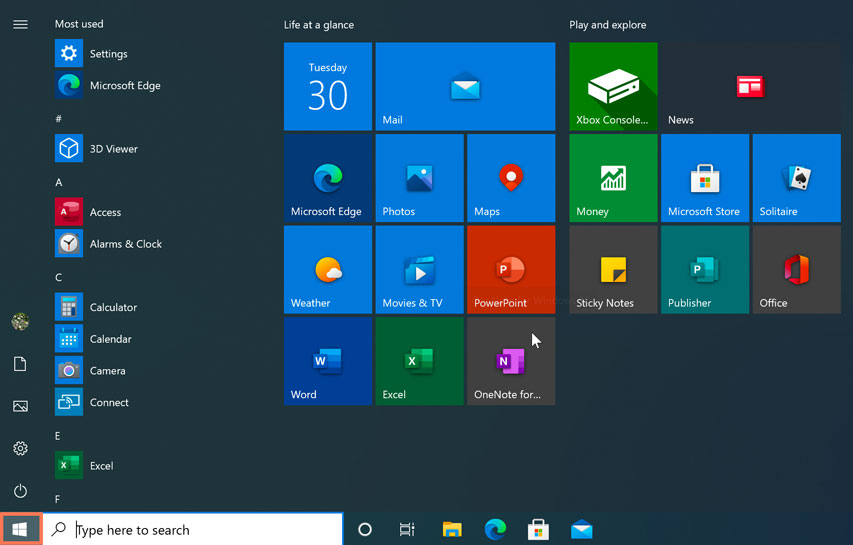Open the Weather tile
853x545 pixels.
[x=327, y=270]
